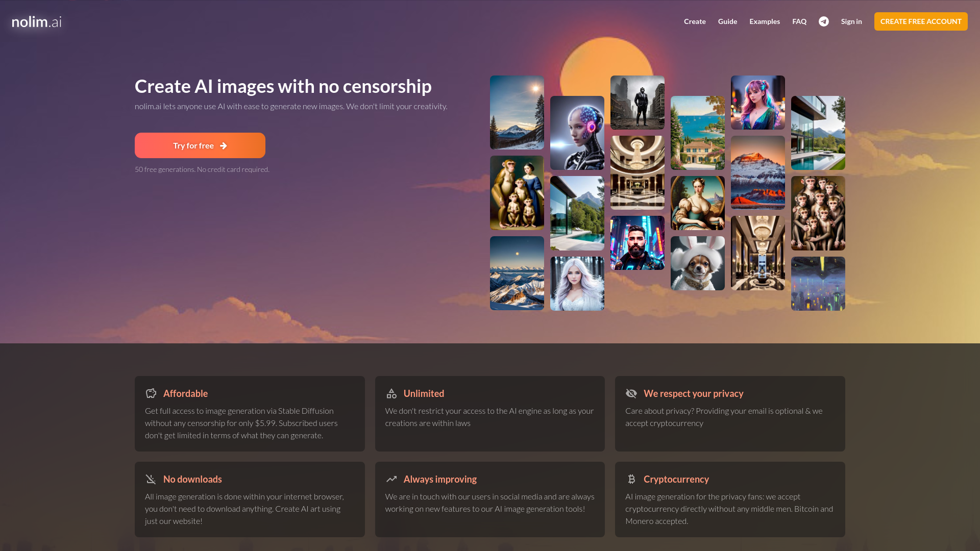Click the trending arrow beside Always improving

point(391,479)
